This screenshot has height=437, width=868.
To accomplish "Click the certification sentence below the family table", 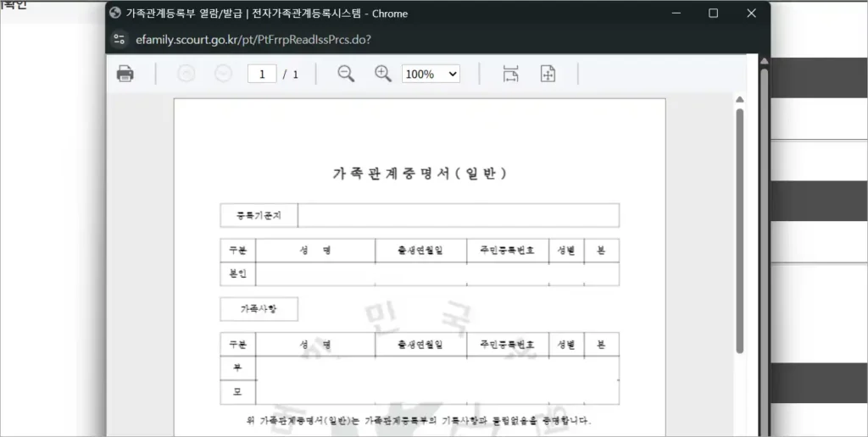I will coord(419,420).
